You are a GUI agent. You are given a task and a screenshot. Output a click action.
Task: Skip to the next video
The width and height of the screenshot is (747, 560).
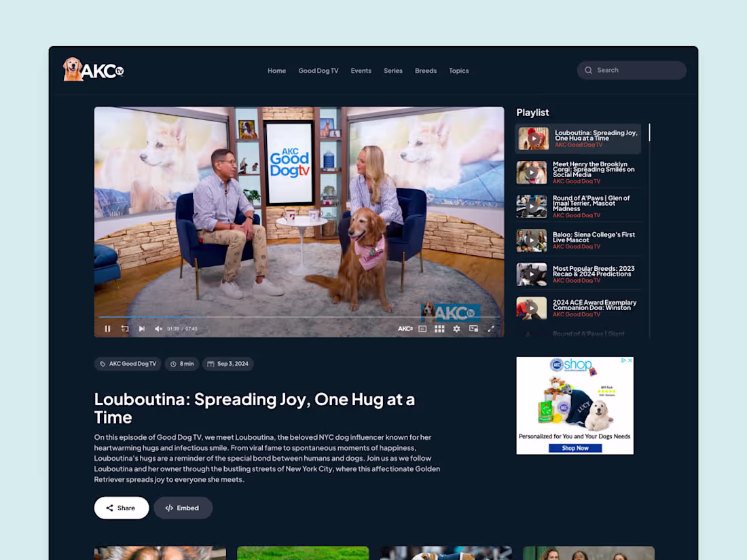[141, 329]
